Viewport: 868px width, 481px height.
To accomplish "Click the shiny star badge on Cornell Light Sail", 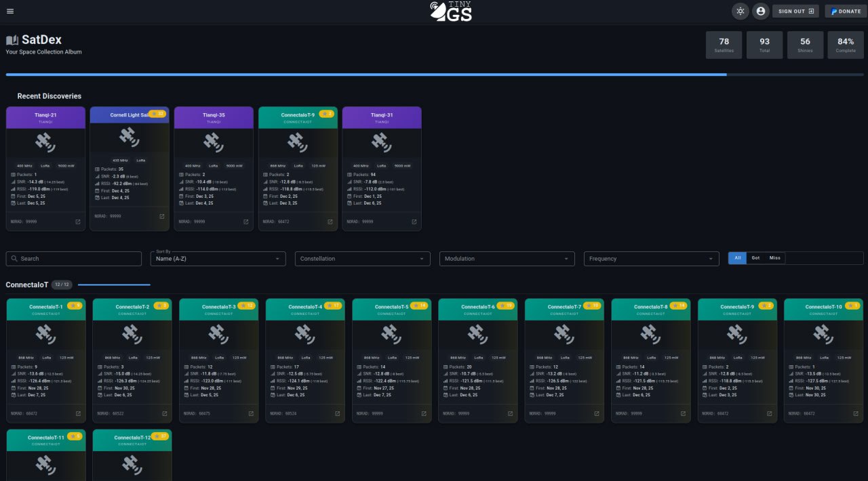I will (x=157, y=114).
